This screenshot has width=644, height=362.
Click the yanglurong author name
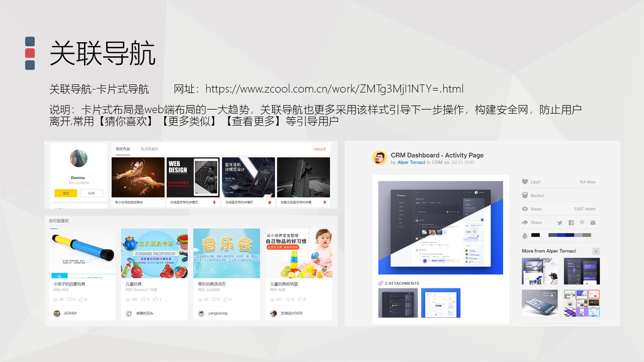pyautogui.click(x=218, y=313)
